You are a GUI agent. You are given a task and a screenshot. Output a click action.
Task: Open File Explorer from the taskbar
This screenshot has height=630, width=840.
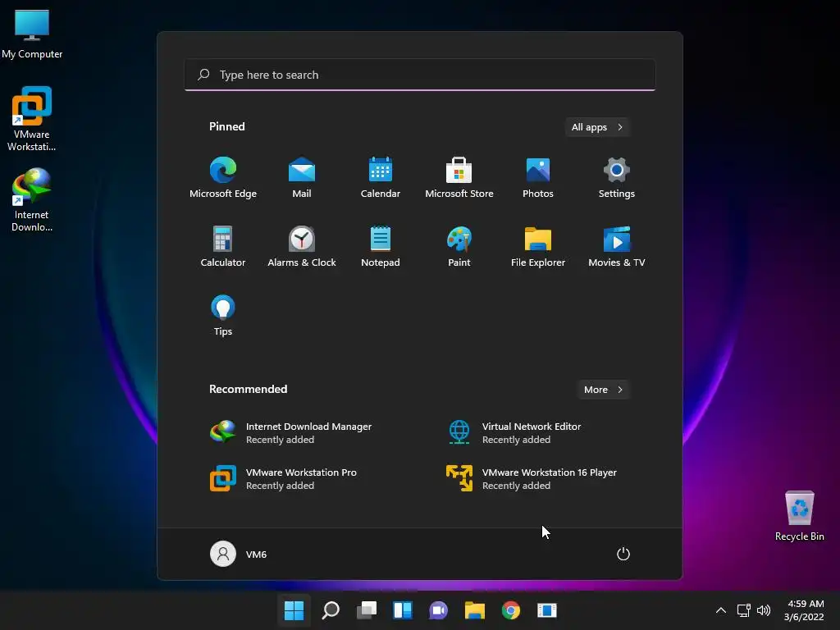pos(475,610)
